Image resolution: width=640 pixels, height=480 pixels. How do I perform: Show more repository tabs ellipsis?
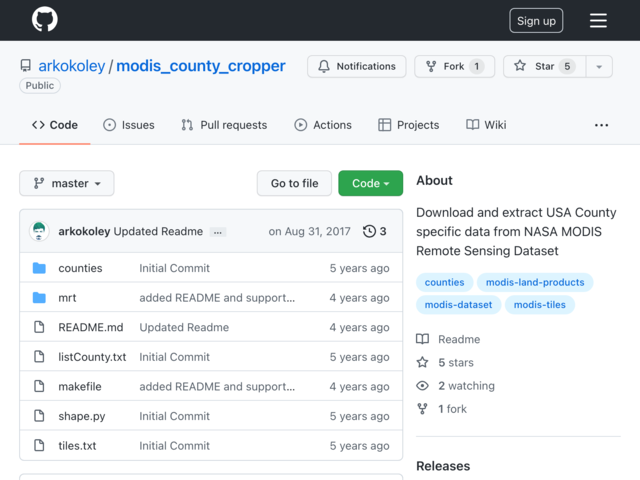pyautogui.click(x=601, y=125)
